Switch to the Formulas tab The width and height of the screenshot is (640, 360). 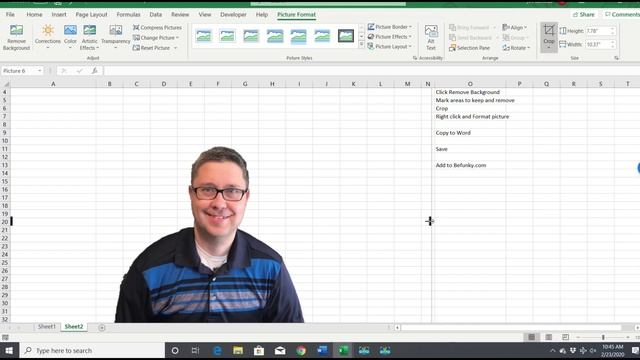tap(128, 14)
